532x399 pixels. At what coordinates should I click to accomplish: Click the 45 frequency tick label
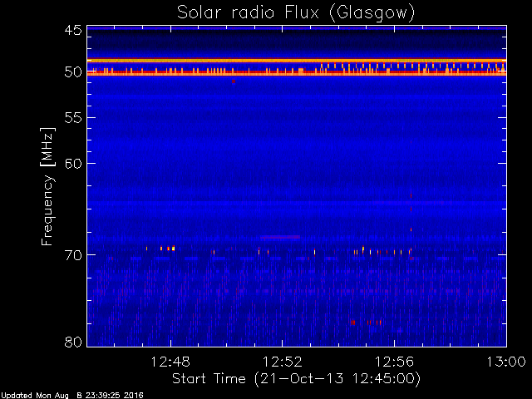coord(73,31)
